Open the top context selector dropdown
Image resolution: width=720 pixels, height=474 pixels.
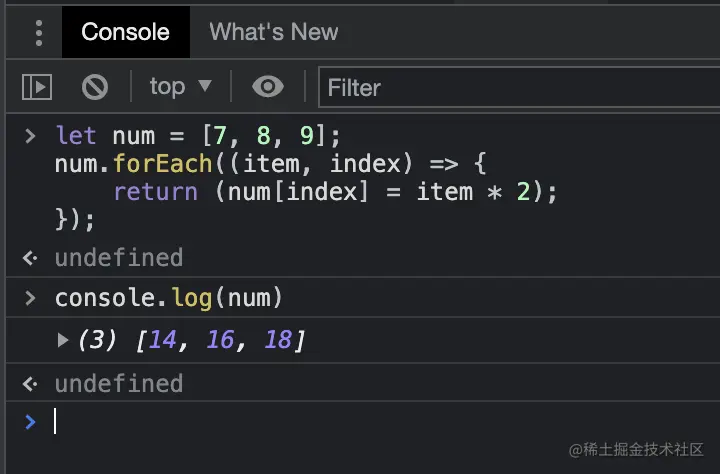coord(180,87)
